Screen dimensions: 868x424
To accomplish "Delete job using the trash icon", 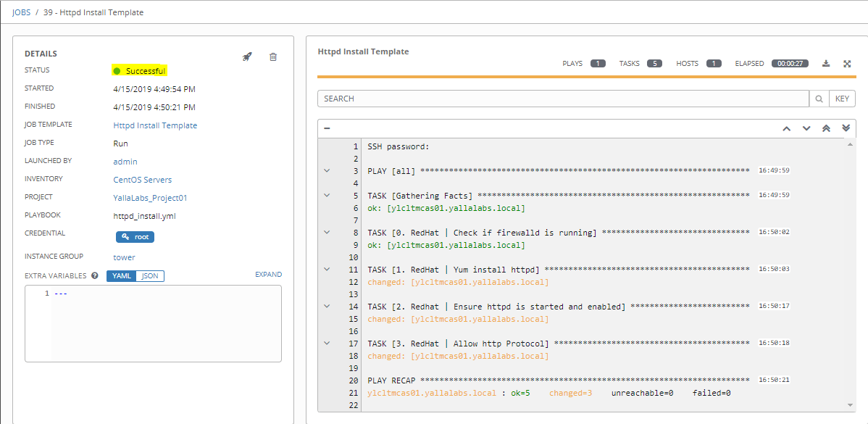I will click(273, 57).
